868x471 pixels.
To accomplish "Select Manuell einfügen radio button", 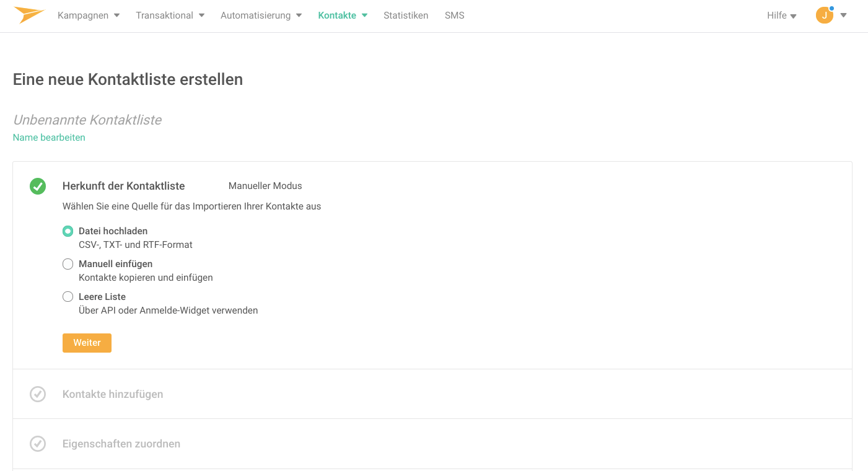I will [x=68, y=264].
